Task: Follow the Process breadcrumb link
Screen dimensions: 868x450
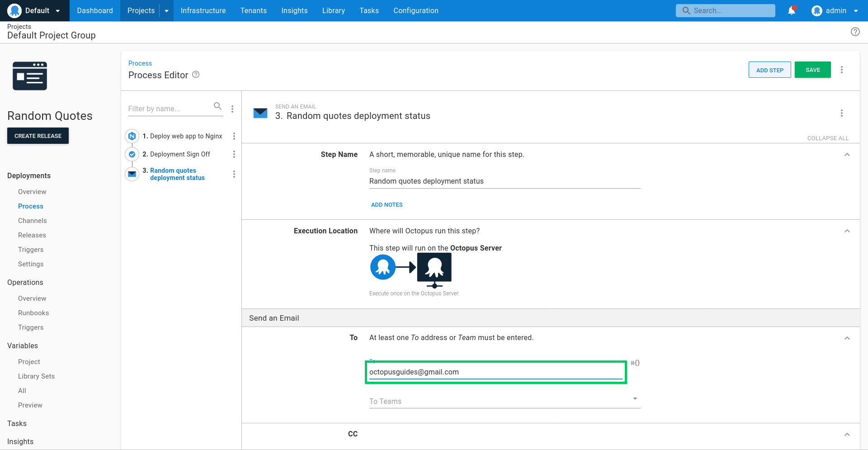Action: (140, 63)
